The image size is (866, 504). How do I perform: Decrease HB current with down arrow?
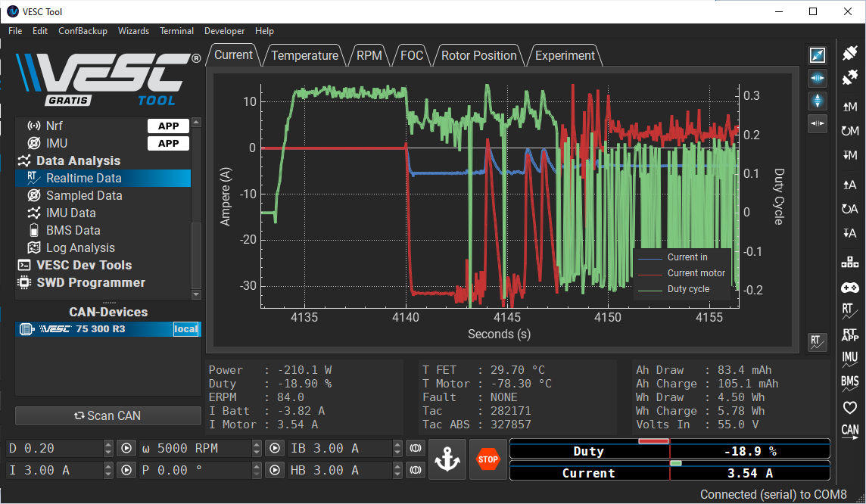click(x=397, y=474)
